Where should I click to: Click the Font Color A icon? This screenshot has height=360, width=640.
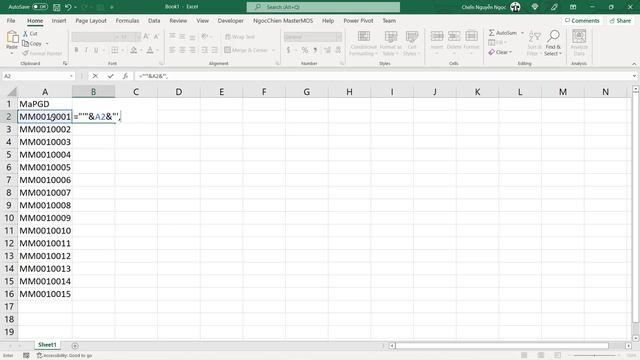(150, 50)
